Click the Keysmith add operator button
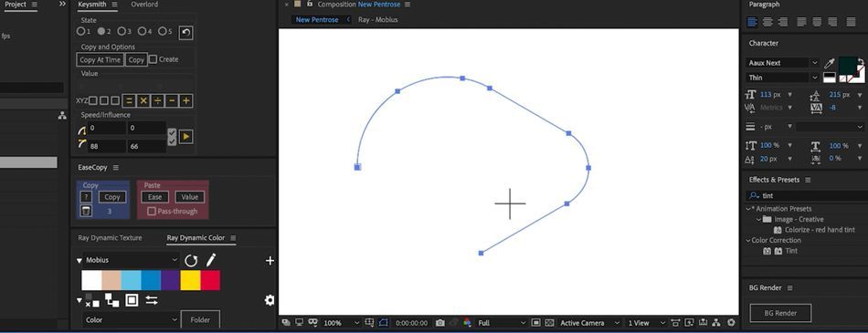 pyautogui.click(x=186, y=100)
